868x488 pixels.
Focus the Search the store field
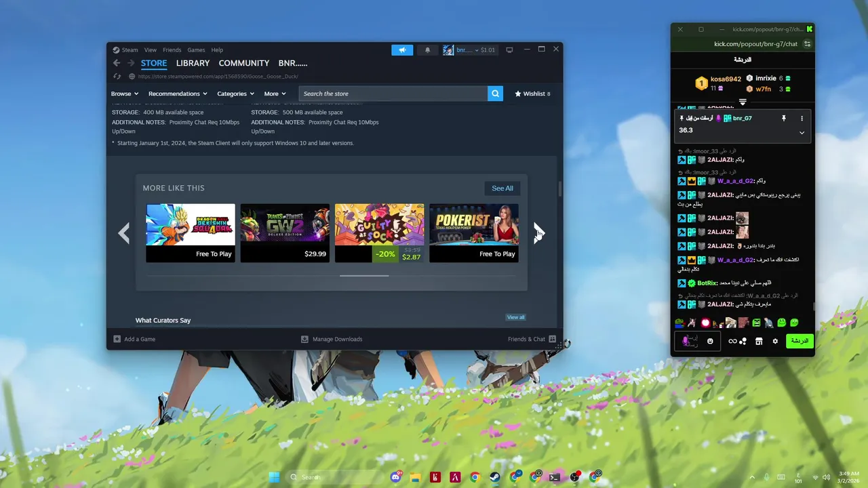[x=393, y=94]
